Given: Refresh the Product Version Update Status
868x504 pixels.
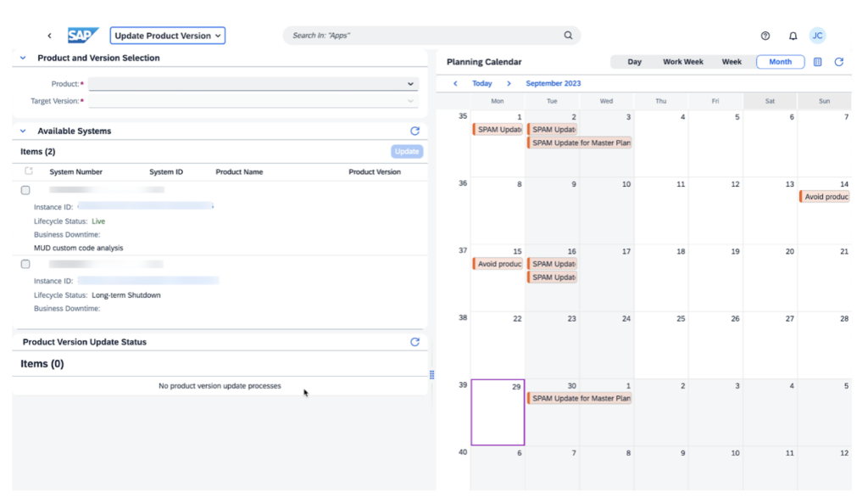Looking at the screenshot, I should point(415,342).
